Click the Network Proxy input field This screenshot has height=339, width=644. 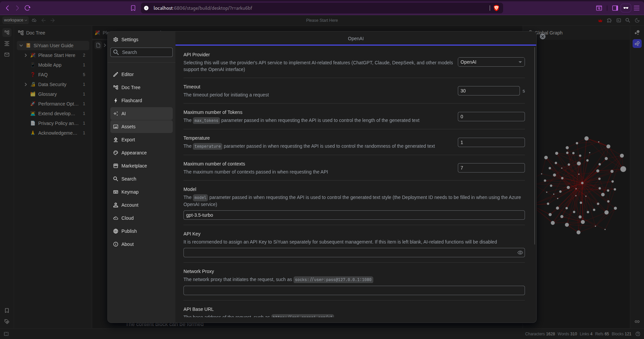(x=354, y=290)
